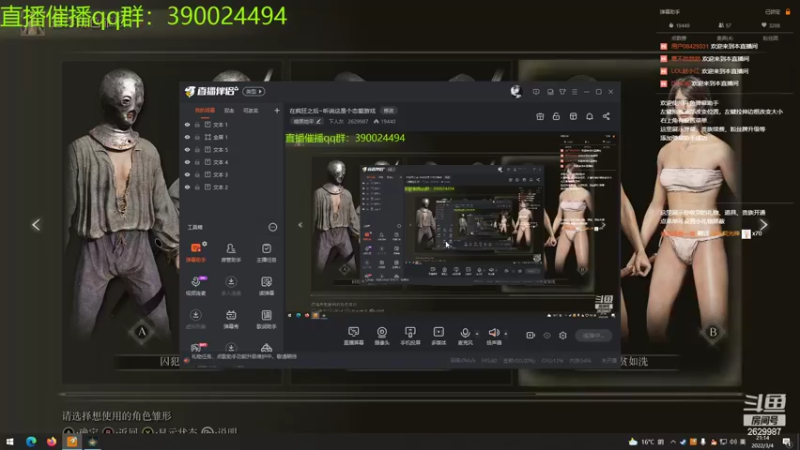The height and width of the screenshot is (450, 800).
Task: Open the notification bell icon in the streaming app
Action: point(589,116)
